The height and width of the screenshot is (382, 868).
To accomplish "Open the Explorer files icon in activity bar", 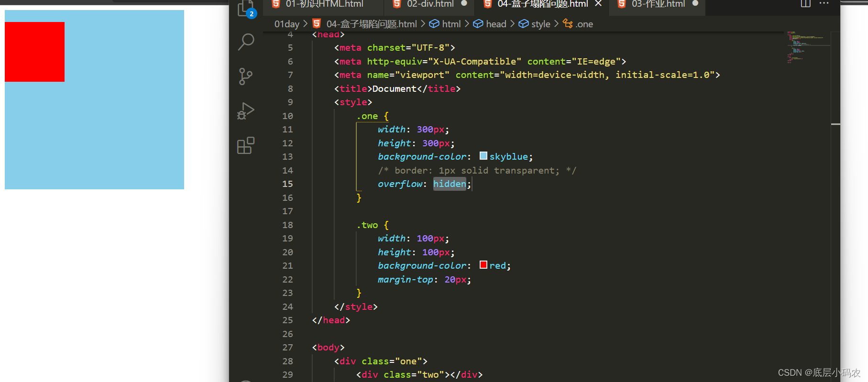I will click(246, 8).
